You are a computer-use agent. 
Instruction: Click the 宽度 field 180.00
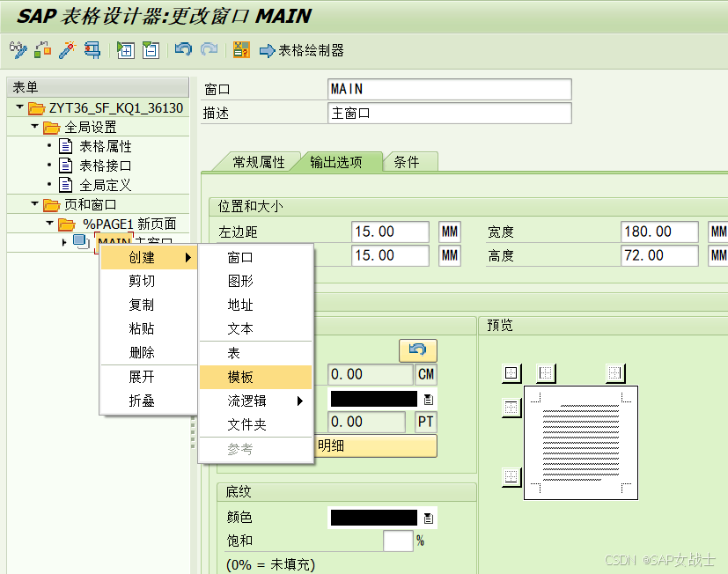click(659, 232)
